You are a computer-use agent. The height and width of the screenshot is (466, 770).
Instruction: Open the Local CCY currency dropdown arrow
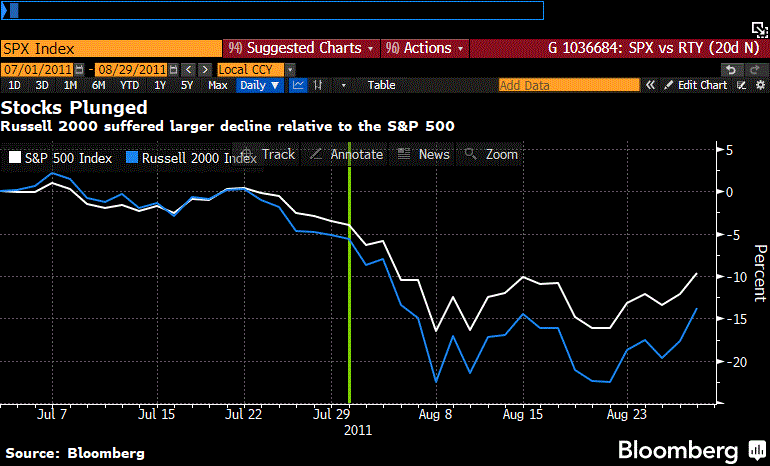290,70
